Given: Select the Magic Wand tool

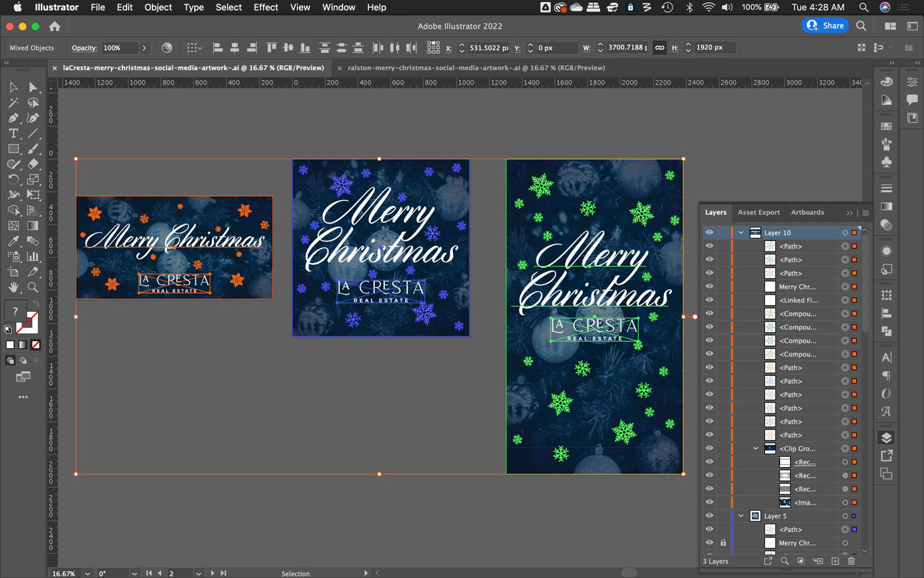Looking at the screenshot, I should [x=13, y=102].
